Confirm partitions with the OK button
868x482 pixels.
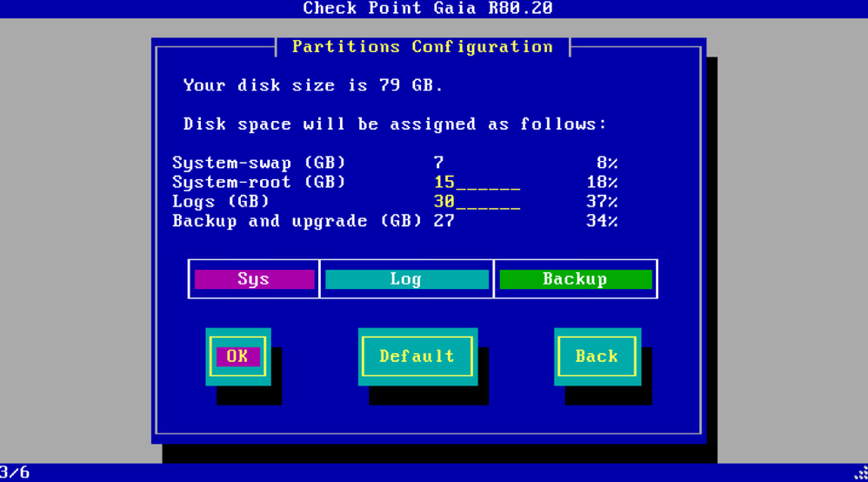(x=238, y=356)
